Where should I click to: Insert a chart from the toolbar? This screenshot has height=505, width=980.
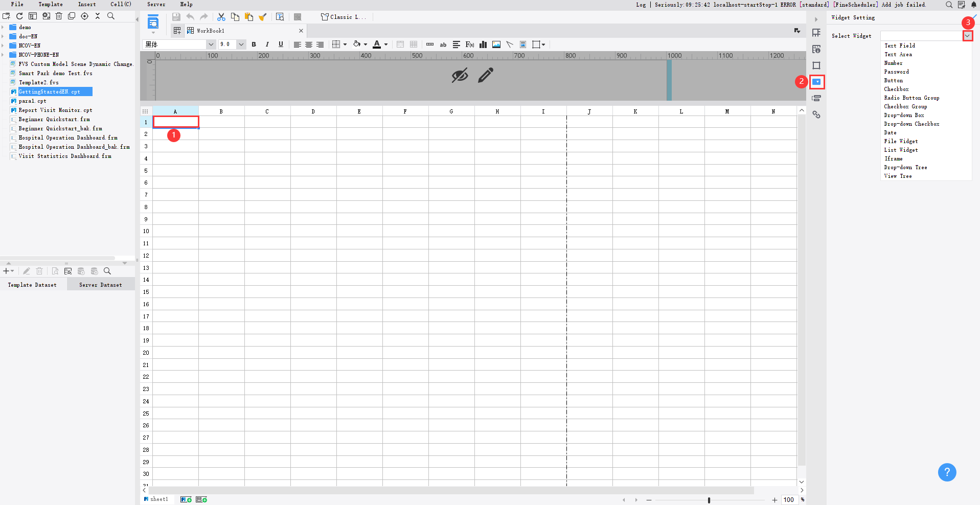pos(483,44)
